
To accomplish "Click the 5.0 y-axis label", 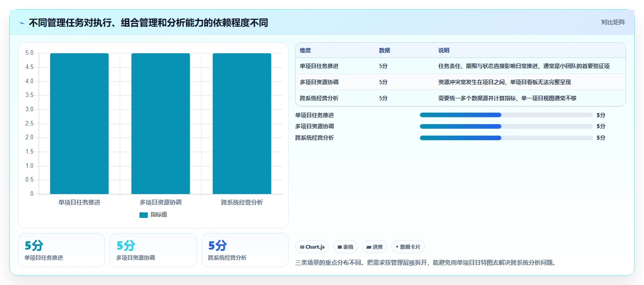I will pyautogui.click(x=29, y=53).
